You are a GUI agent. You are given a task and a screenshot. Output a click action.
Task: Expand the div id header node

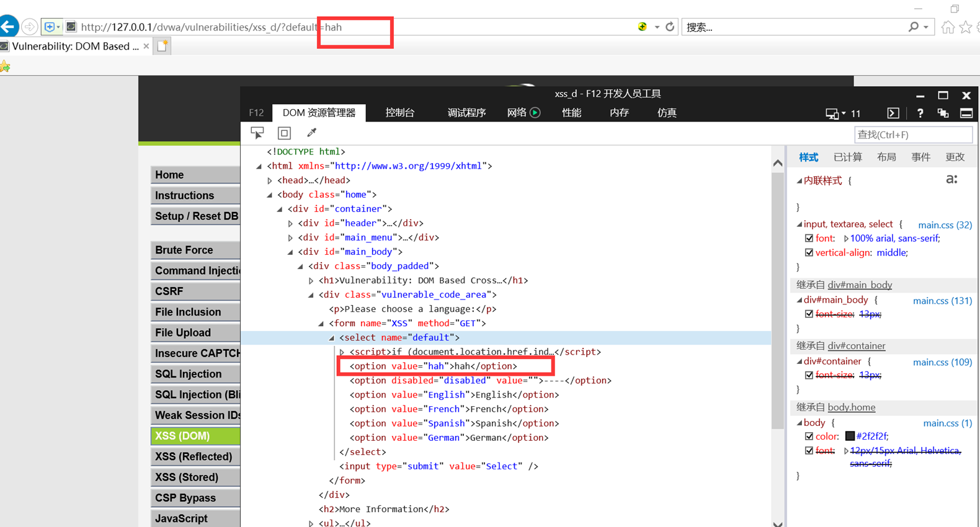(290, 223)
